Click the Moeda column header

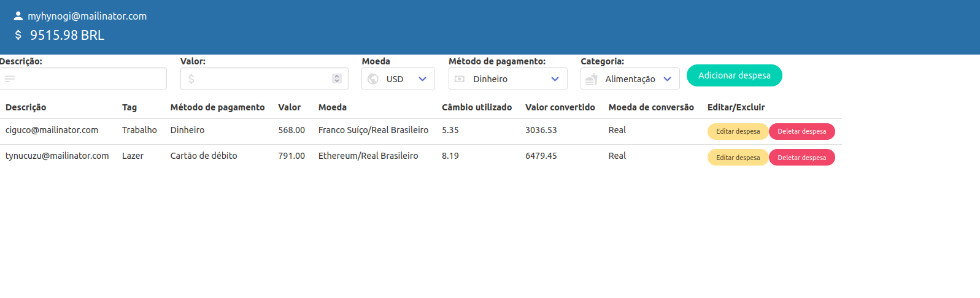[x=333, y=107]
